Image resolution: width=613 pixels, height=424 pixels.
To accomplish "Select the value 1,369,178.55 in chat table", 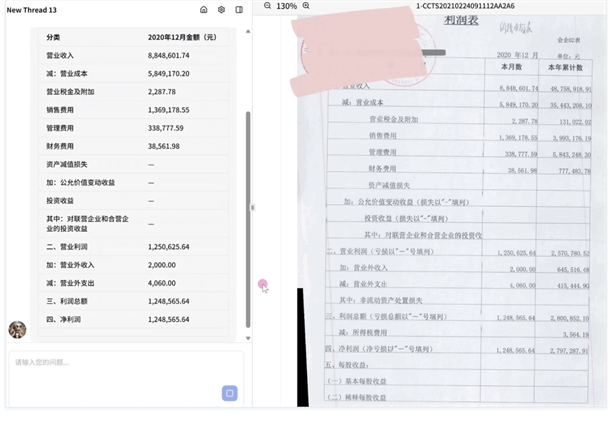I will [x=168, y=110].
